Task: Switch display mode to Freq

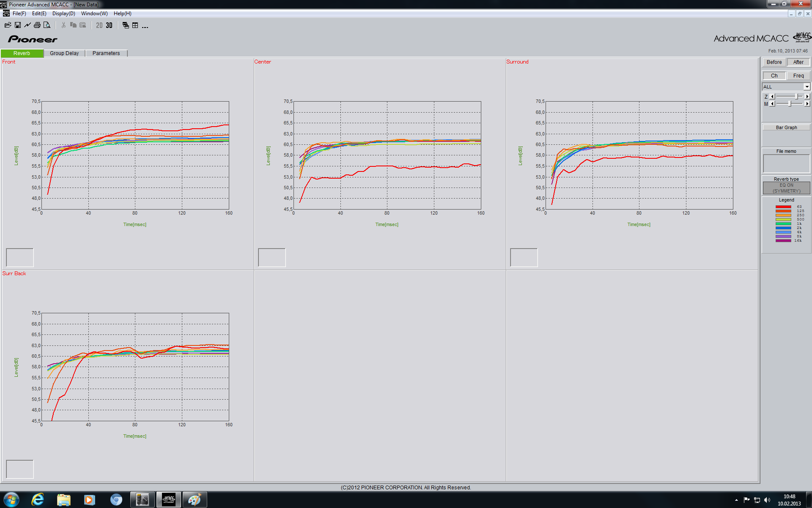Action: [798, 76]
